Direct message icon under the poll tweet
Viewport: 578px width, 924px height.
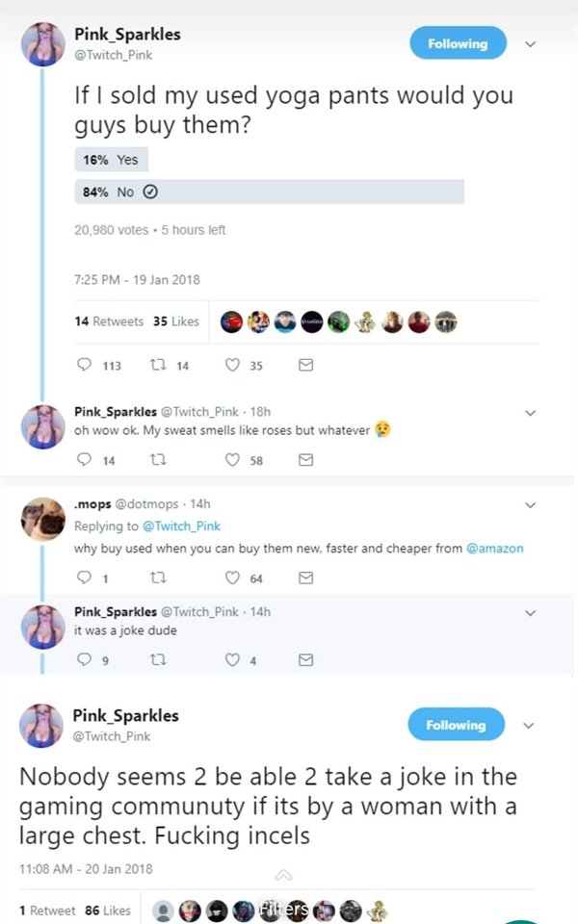[306, 366]
